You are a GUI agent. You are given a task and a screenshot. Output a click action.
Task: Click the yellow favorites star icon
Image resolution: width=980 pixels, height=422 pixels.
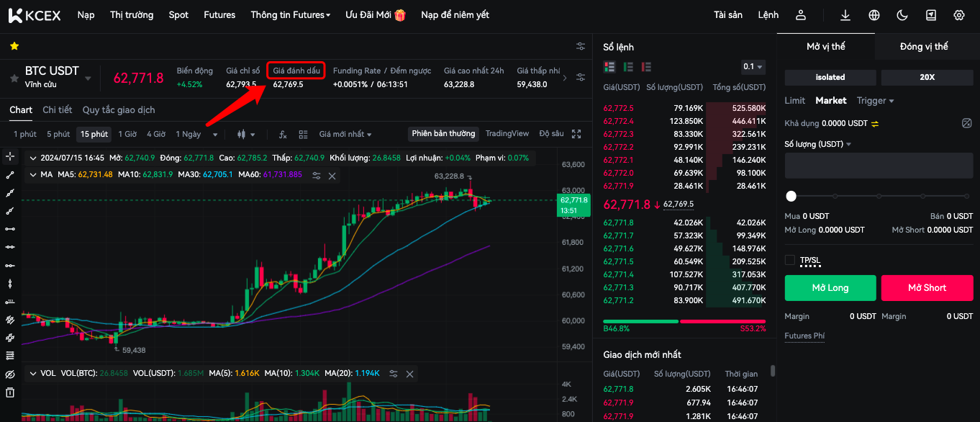14,46
